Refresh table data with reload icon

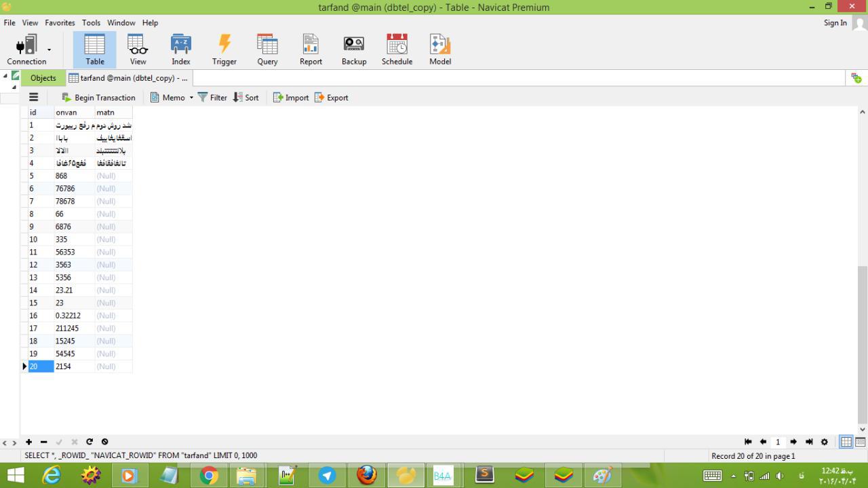[90, 442]
